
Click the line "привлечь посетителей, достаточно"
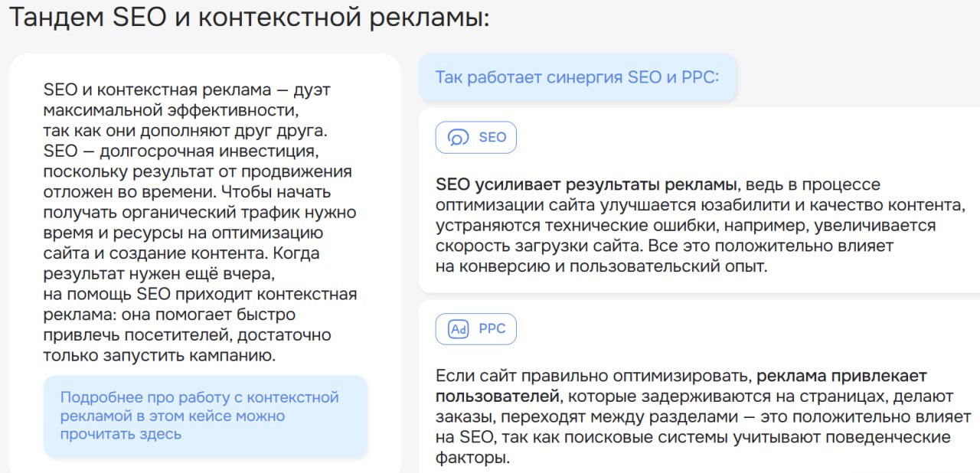pos(187,334)
